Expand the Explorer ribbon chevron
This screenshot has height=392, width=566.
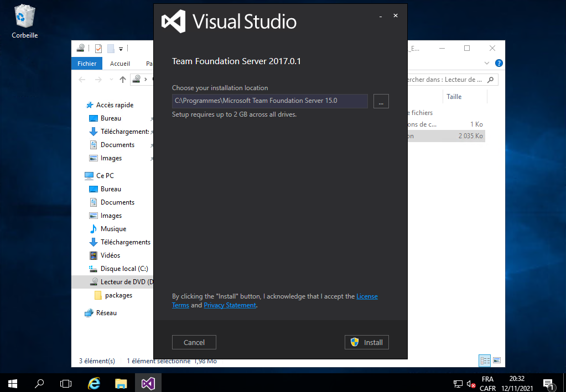[487, 63]
